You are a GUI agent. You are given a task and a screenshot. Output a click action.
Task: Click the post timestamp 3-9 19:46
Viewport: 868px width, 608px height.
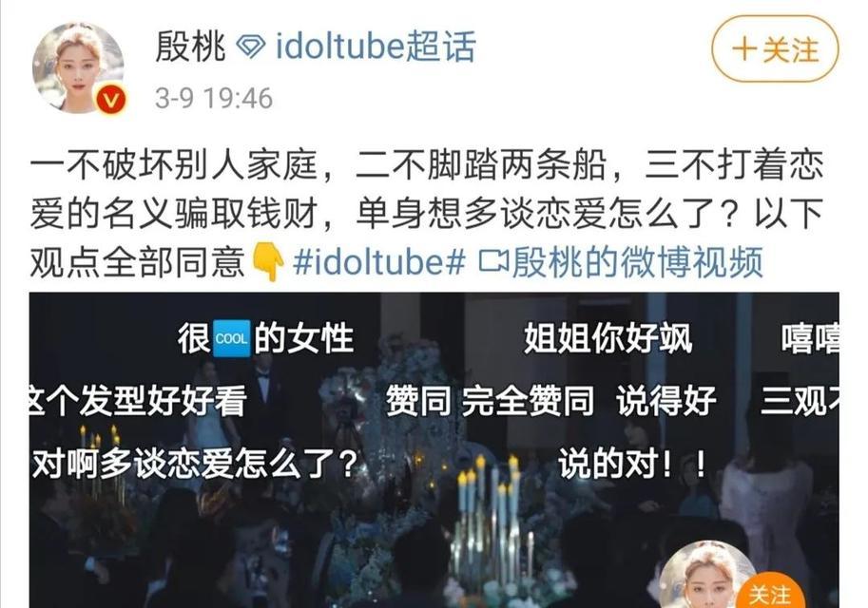[x=214, y=99]
